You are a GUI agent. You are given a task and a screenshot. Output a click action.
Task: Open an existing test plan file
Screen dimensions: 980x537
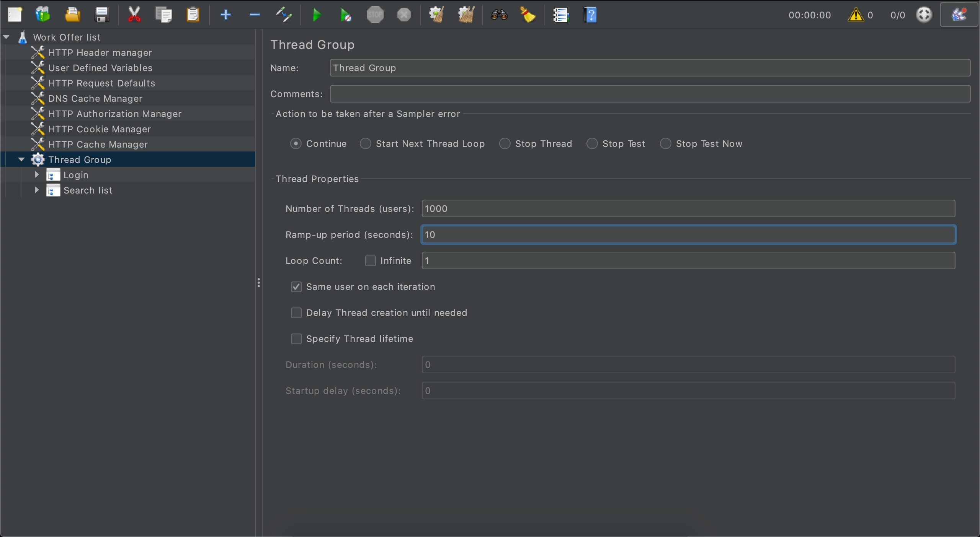72,15
